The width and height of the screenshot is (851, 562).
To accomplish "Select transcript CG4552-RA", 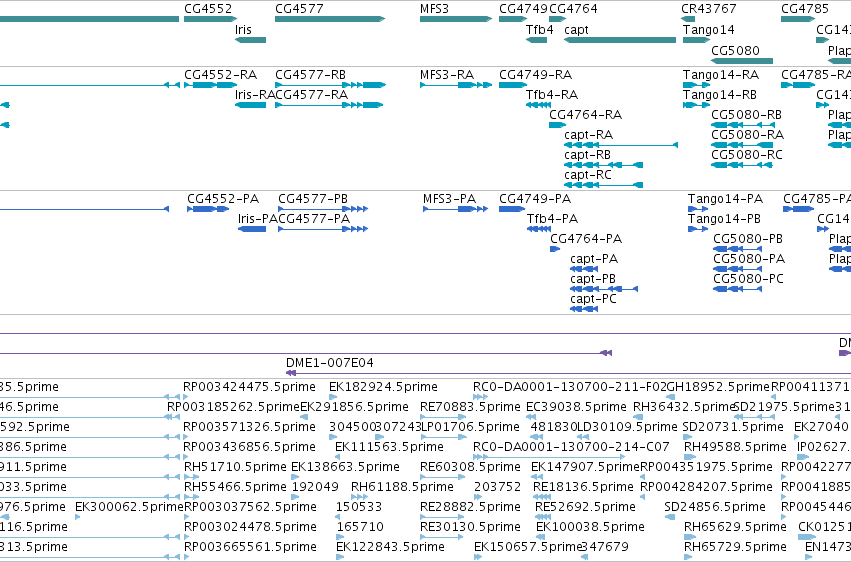I will pos(211,85).
